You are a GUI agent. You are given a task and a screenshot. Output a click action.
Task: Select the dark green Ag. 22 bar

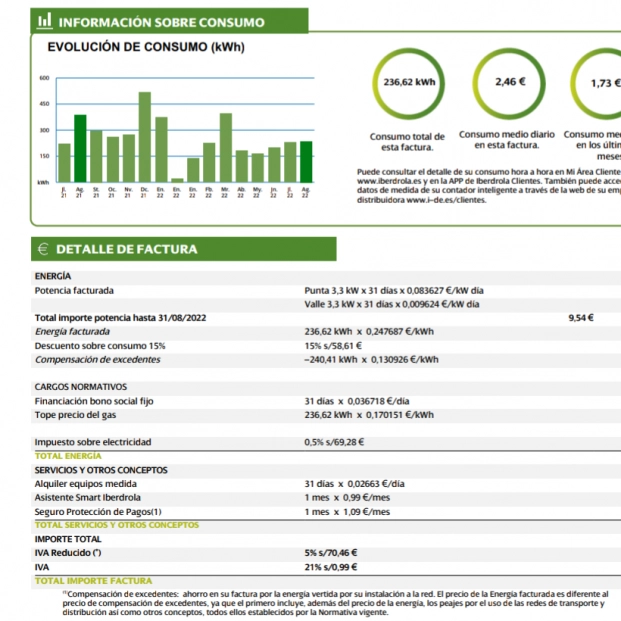(305, 160)
